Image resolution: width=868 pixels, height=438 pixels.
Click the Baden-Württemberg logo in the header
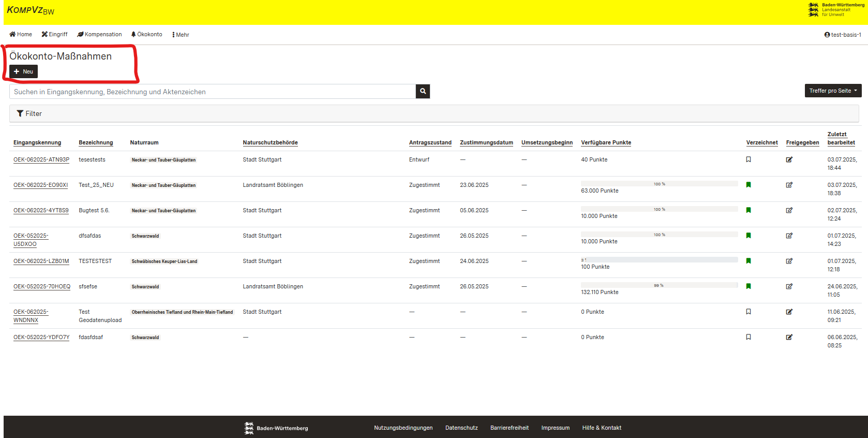[x=835, y=10]
